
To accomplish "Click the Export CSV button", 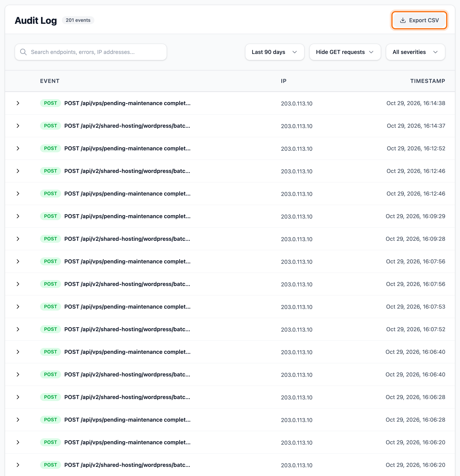I will 419,20.
